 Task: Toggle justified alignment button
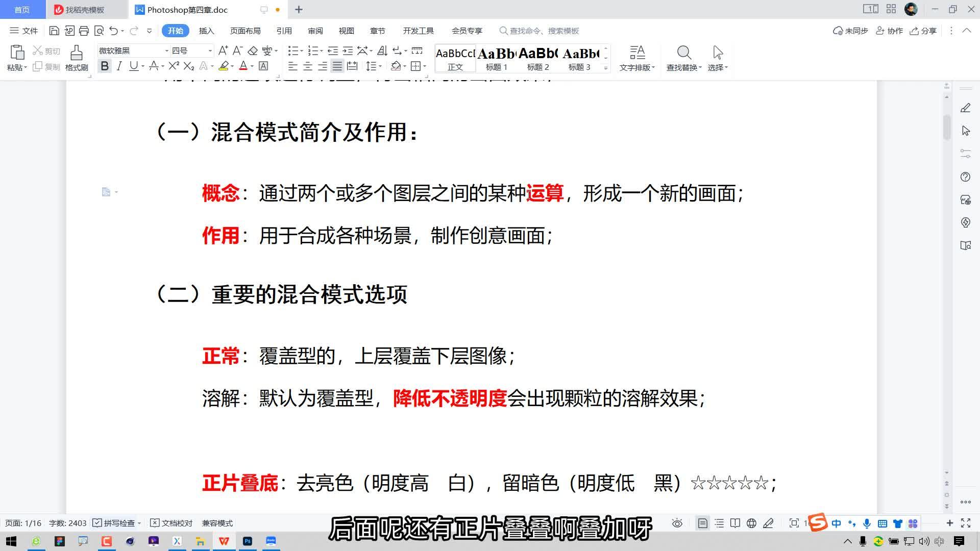tap(337, 66)
